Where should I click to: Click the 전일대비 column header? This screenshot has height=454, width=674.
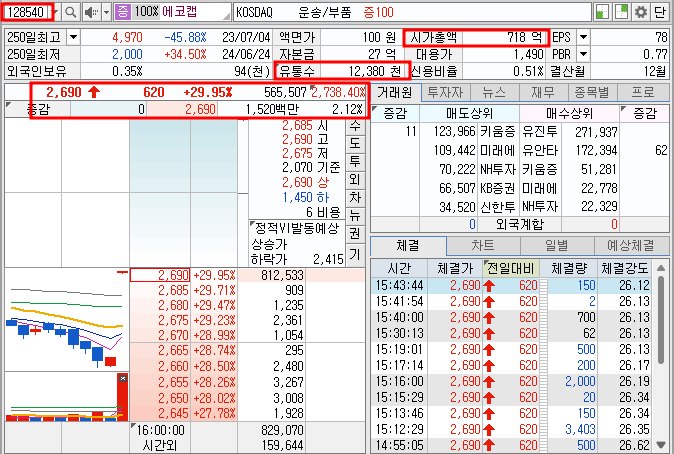coord(510,268)
